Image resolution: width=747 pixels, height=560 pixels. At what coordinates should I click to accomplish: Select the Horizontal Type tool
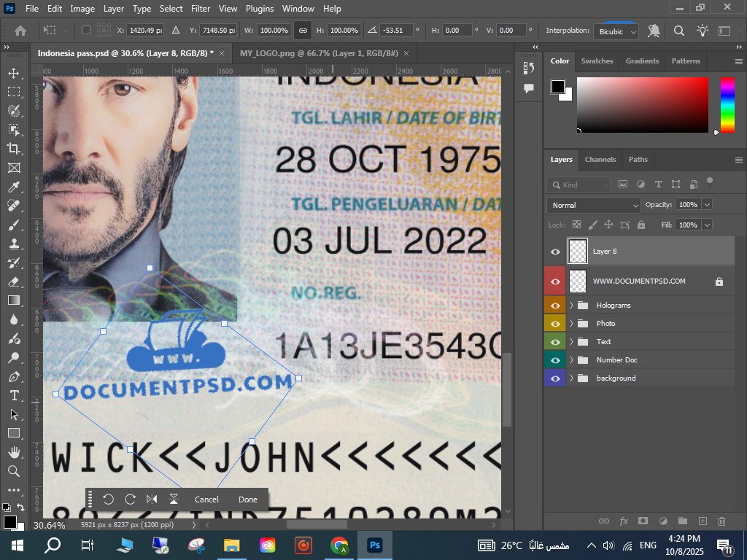pos(14,395)
